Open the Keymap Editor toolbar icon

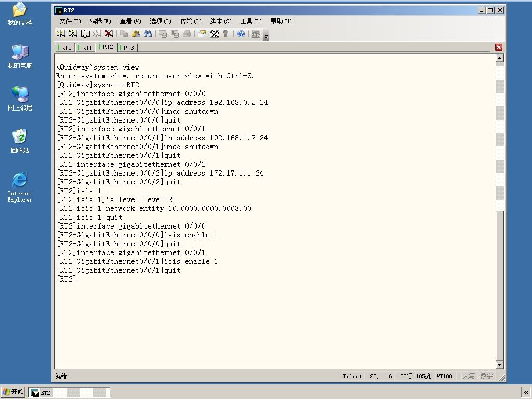[214, 34]
